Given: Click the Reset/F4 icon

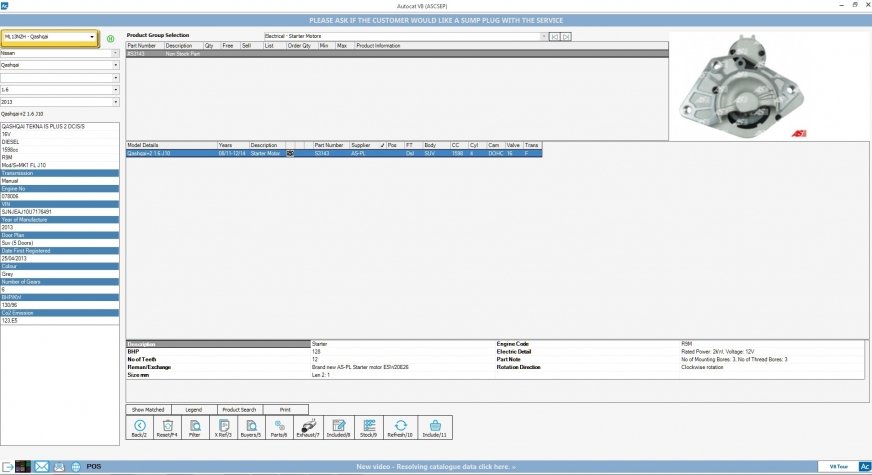Looking at the screenshot, I should pyautogui.click(x=167, y=427).
